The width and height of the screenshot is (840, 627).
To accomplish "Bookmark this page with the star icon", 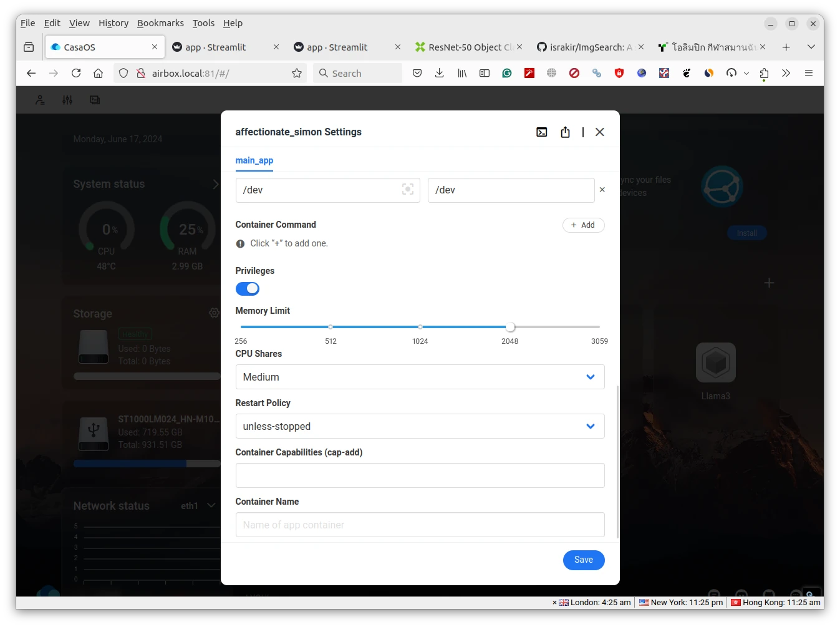I will click(x=297, y=74).
